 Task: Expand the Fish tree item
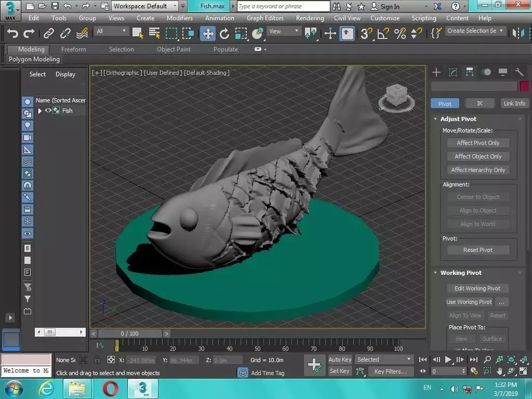click(39, 111)
